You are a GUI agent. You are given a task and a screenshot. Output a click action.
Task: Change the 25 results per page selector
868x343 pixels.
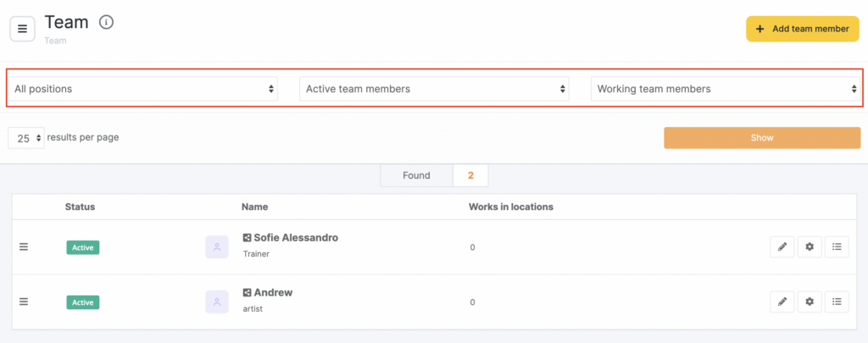(x=26, y=138)
